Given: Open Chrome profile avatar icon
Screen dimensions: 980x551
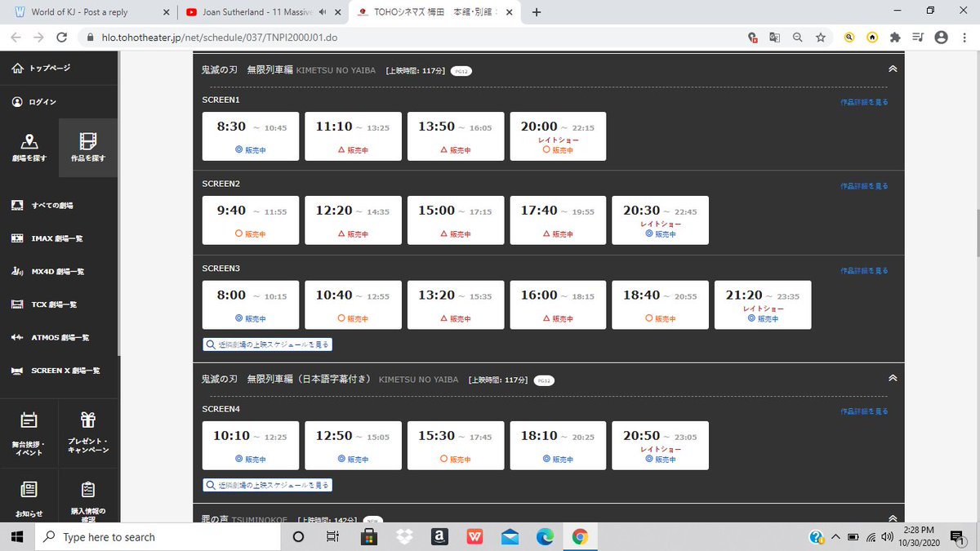Looking at the screenshot, I should point(941,38).
